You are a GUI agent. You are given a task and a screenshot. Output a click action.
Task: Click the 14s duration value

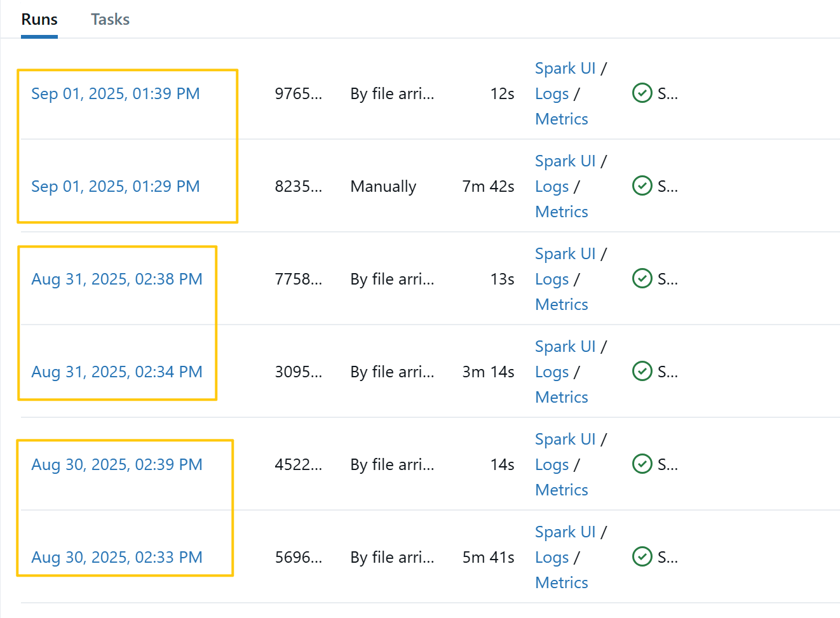(x=502, y=464)
